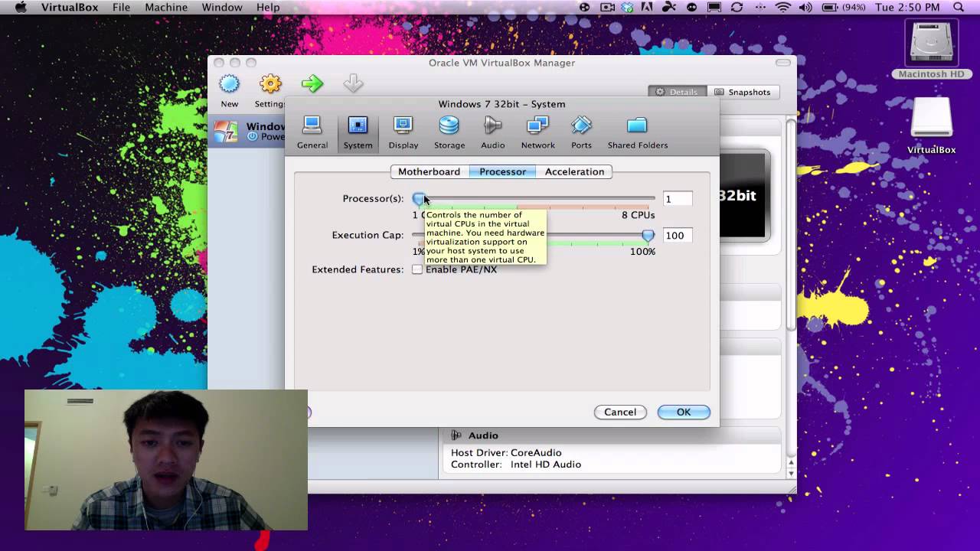Open the Network settings category
Screen dimensions: 980x551
pos(538,132)
